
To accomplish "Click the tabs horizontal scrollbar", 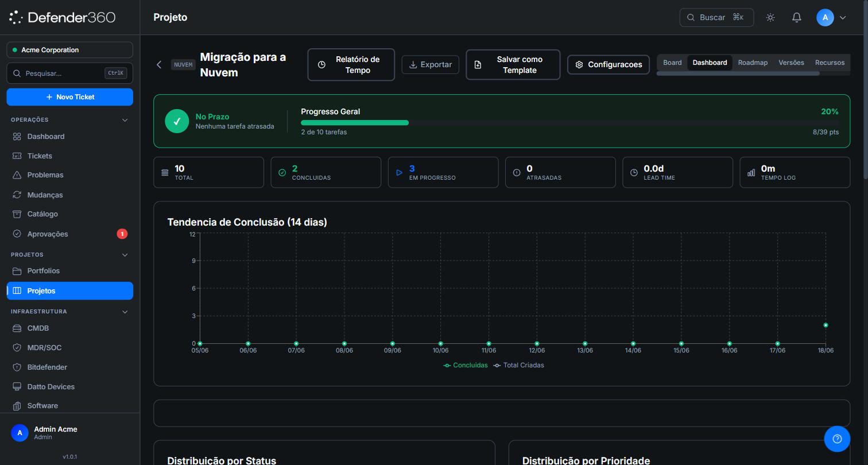I will pos(738,73).
